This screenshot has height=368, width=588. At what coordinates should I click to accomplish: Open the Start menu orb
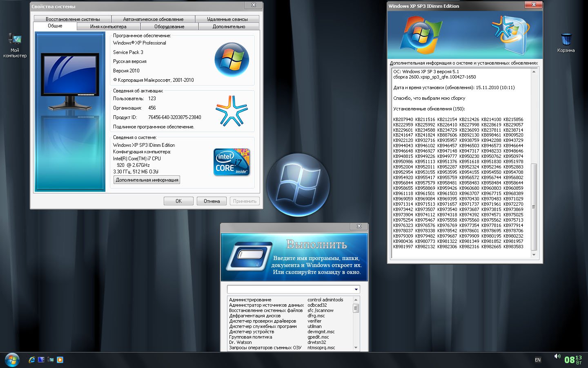click(x=12, y=360)
